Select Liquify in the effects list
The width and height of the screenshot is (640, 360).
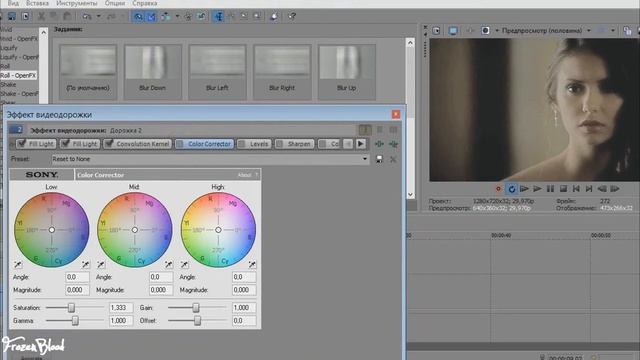point(9,48)
